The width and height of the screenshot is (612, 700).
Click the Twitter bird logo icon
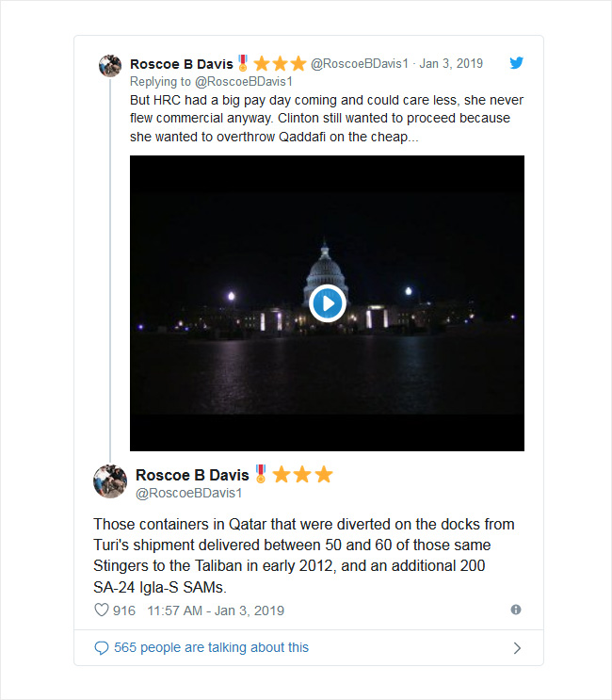(x=517, y=63)
